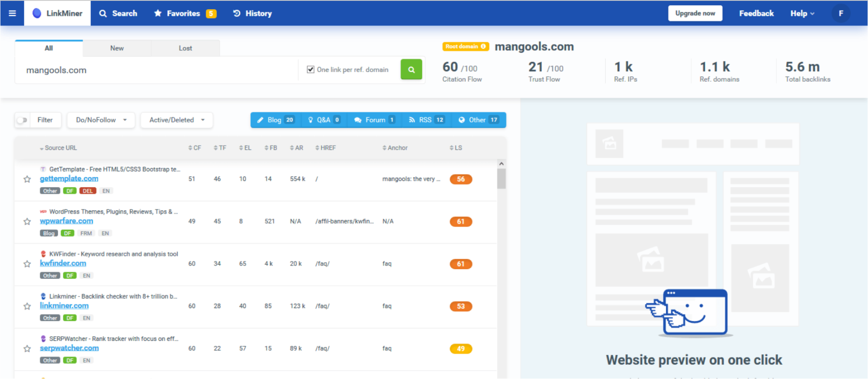Sort by Anchor column
This screenshot has height=379, width=868.
[395, 148]
